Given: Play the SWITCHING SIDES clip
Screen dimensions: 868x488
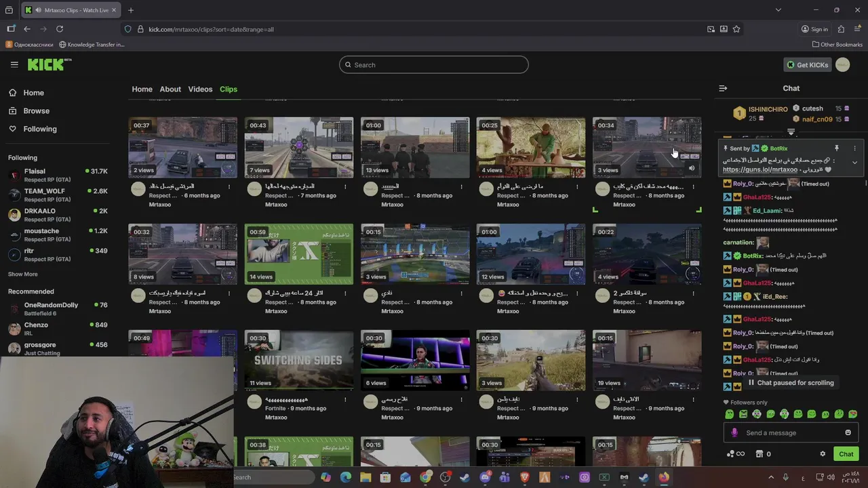Looking at the screenshot, I should click(x=298, y=361).
